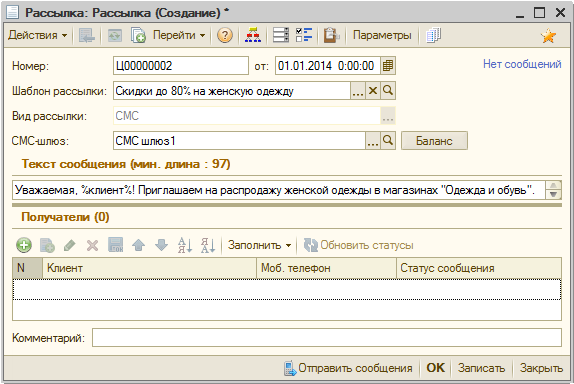Click magnifier icon next to СМС шлюз1
The image size is (574, 384).
click(388, 141)
